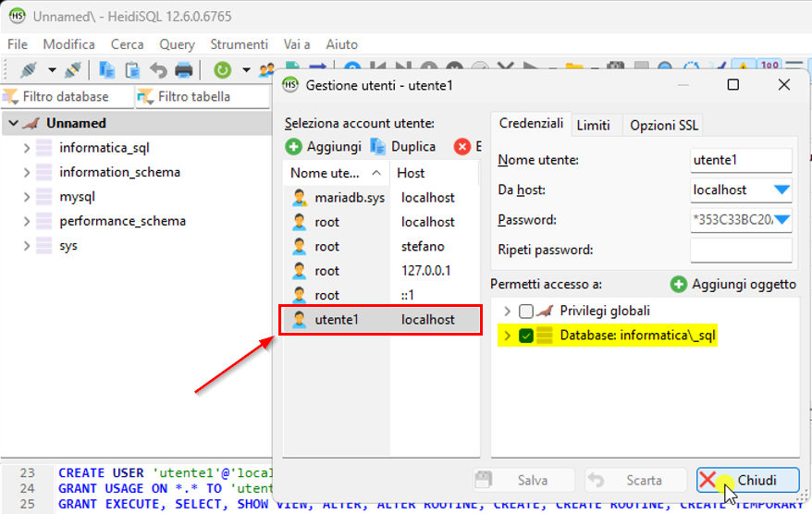
Task: Click the Undo arrow icon
Action: point(158,69)
